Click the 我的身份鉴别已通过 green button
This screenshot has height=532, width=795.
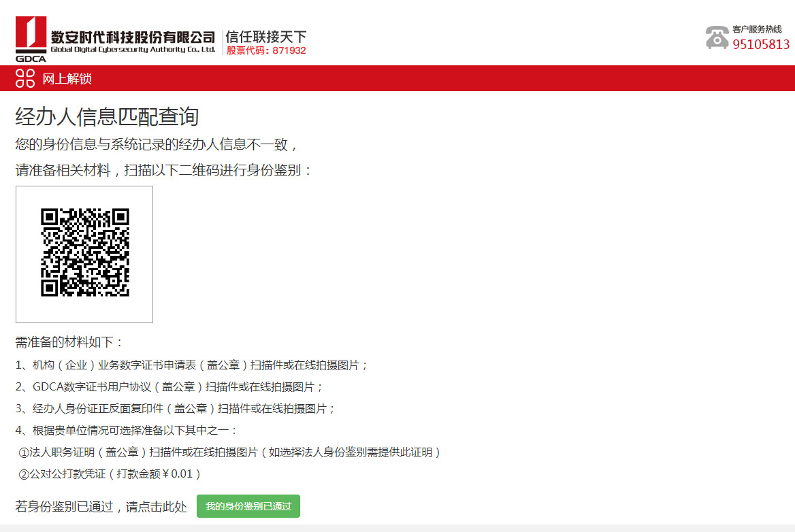point(248,506)
